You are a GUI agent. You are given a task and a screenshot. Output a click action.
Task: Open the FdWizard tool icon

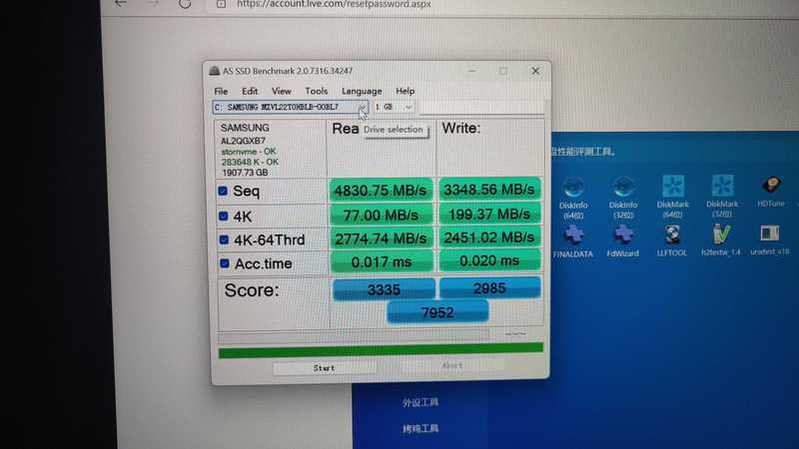click(x=623, y=235)
